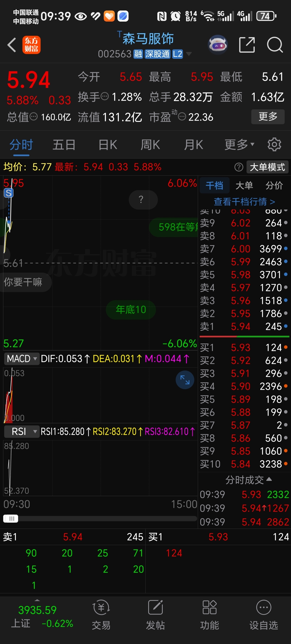291x644 pixels.
Task: Tap the 年底10 comment bubble
Action: [131, 310]
